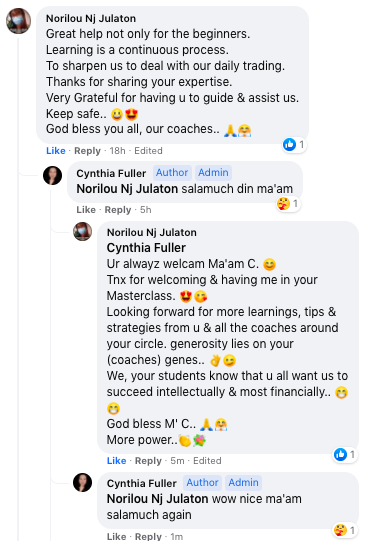The image size is (375, 541).
Task: View edit history via 'Edited' on 5m comment
Action: [207, 461]
